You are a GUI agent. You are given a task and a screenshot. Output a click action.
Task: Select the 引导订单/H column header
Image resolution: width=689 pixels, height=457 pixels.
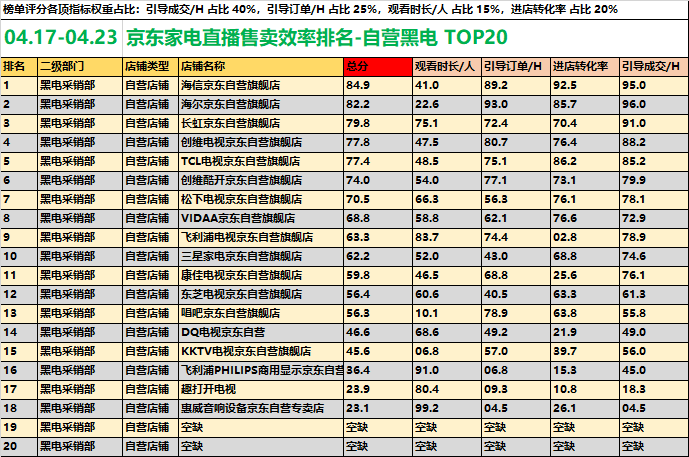pyautogui.click(x=516, y=66)
